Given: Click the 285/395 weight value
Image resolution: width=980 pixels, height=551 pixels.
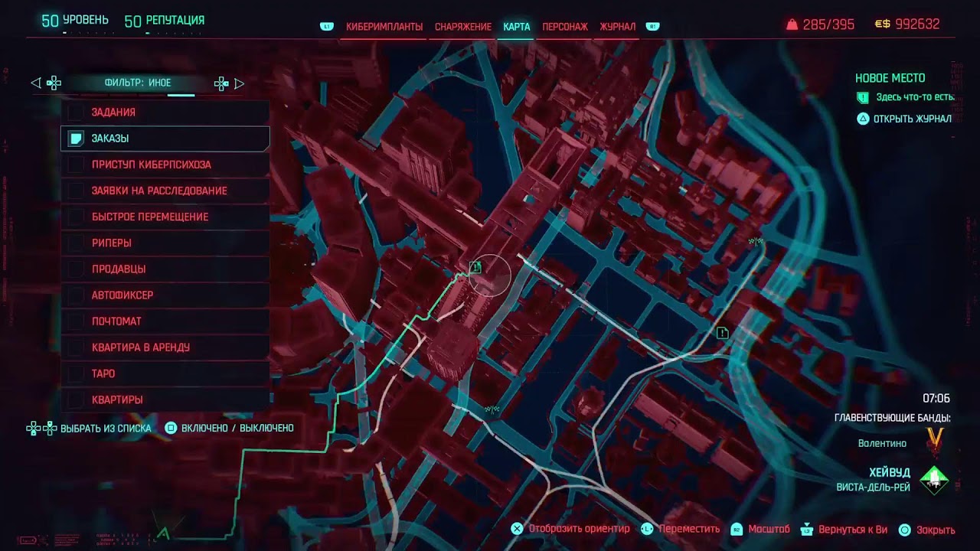Looking at the screenshot, I should pyautogui.click(x=828, y=24).
